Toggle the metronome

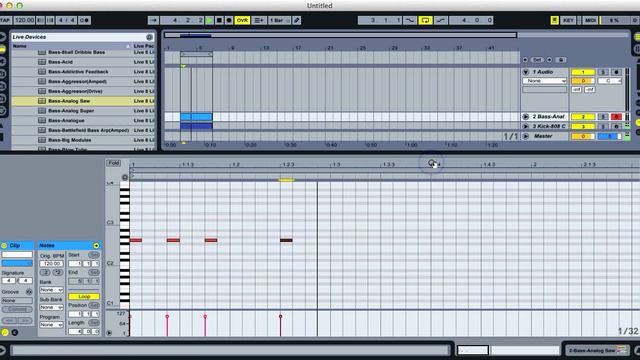click(x=85, y=20)
